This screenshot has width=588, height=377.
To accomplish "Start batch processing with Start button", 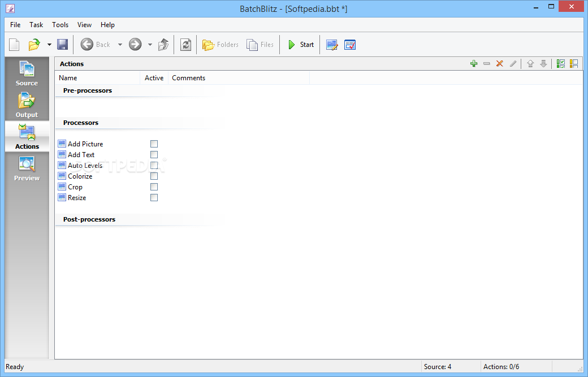I will pyautogui.click(x=301, y=45).
